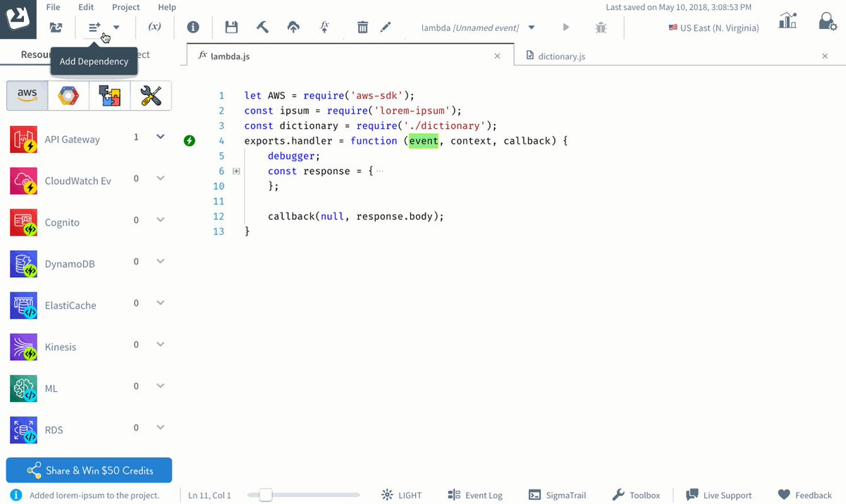Open environment variables (x) icon
The image size is (846, 504).
(x=154, y=27)
